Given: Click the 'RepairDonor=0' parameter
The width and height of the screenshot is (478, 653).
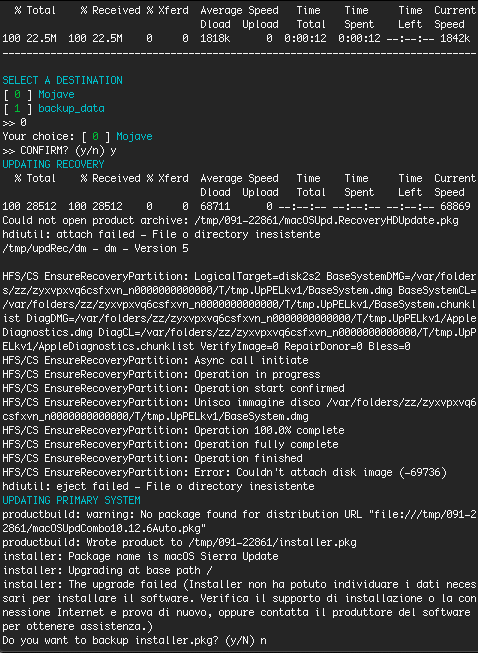Looking at the screenshot, I should [x=323, y=346].
